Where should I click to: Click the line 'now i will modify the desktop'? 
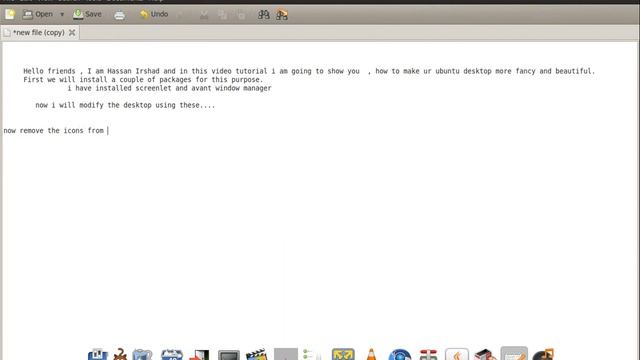(x=125, y=105)
